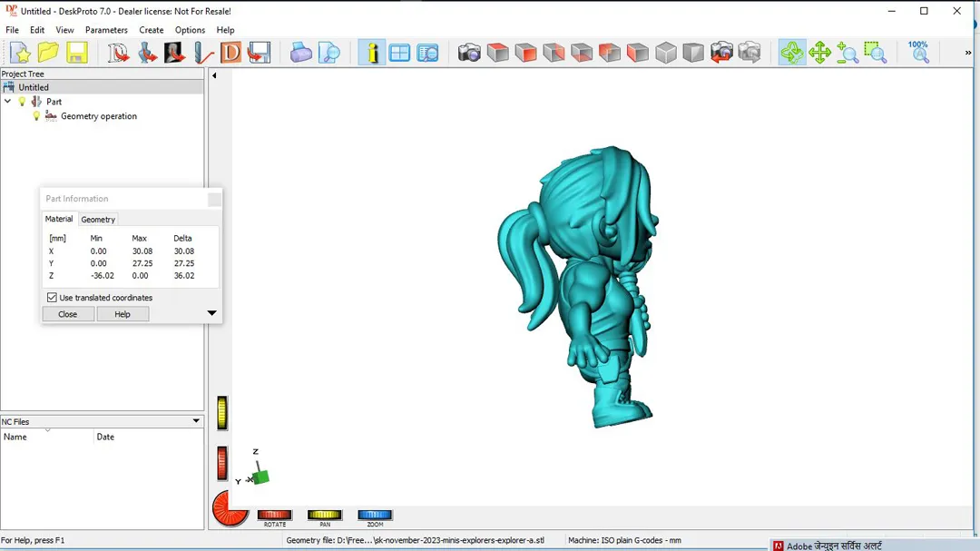Screen dimensions: 980x551
Task: Write the NC file using the floppy with red arrow
Action: pyautogui.click(x=259, y=53)
